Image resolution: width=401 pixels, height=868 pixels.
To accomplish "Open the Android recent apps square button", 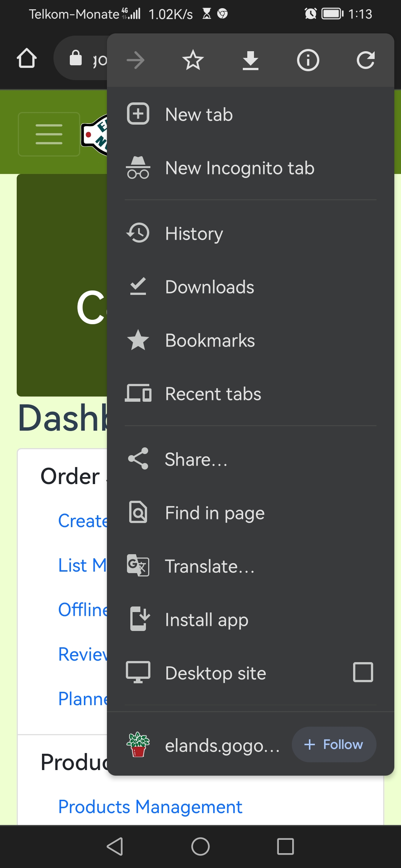I will point(285,846).
